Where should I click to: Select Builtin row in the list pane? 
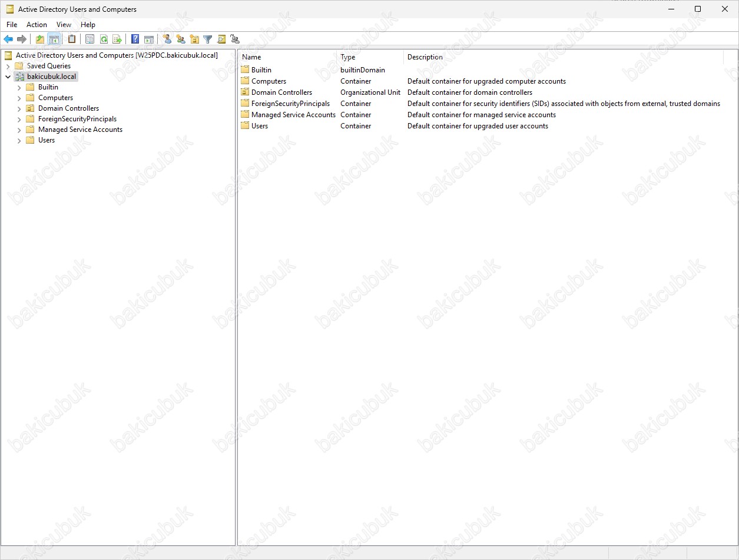click(x=261, y=70)
